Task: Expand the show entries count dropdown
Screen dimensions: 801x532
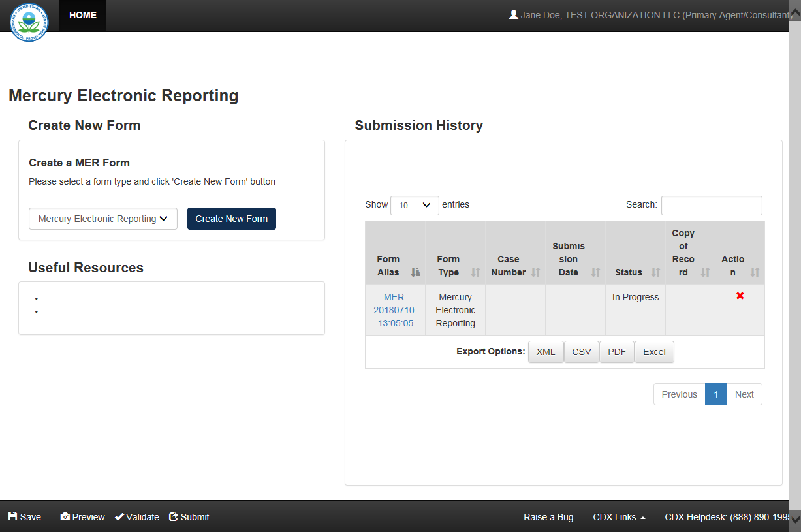Action: click(415, 205)
